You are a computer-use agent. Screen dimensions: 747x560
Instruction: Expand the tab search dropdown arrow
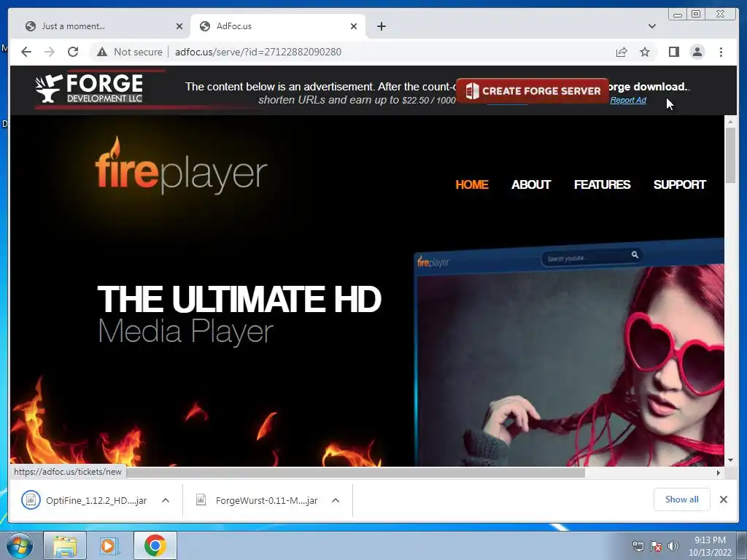click(x=652, y=26)
